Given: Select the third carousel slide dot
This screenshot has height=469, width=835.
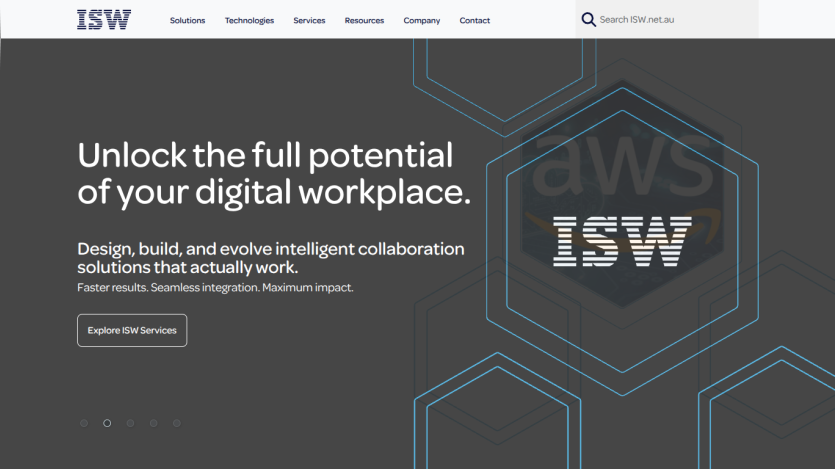Looking at the screenshot, I should coord(130,423).
